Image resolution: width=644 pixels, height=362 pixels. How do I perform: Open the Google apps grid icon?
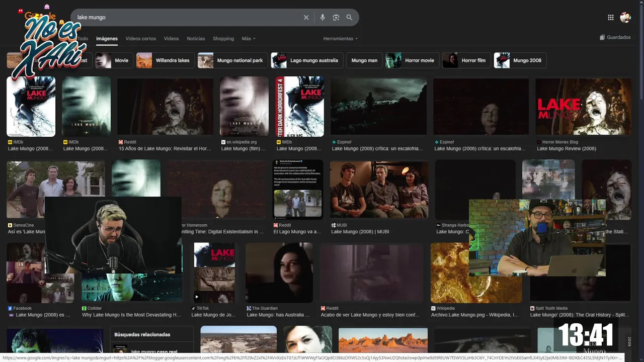(x=611, y=18)
